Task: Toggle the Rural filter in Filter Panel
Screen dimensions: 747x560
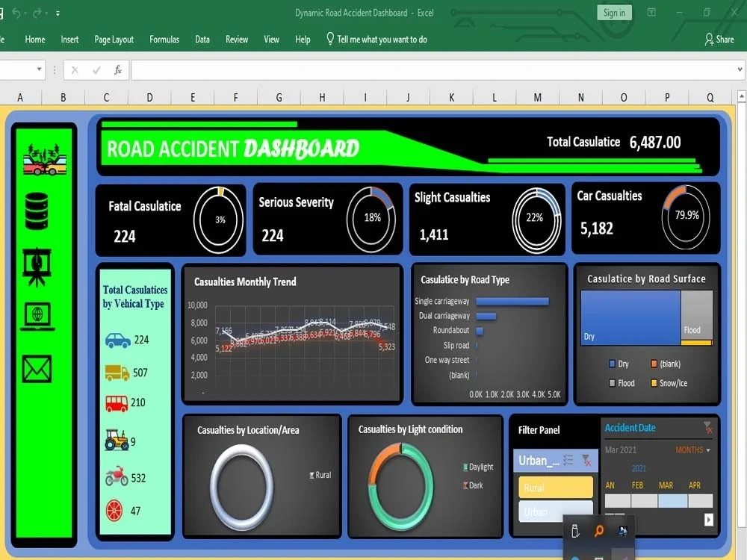Action: tap(554, 486)
